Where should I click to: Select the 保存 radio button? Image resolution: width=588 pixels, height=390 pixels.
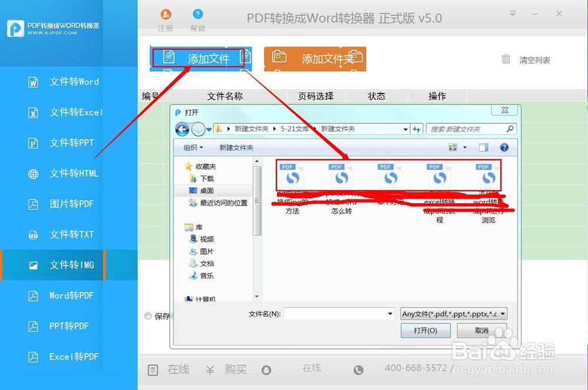[x=148, y=316]
